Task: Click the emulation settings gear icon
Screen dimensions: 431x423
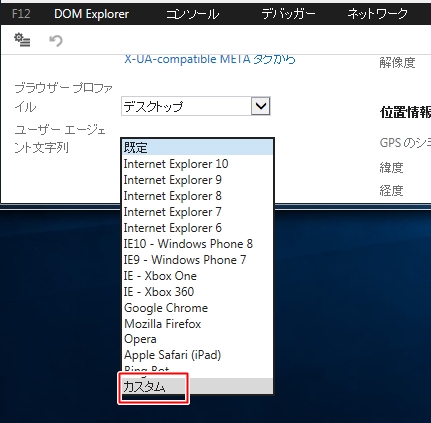Action: pyautogui.click(x=22, y=40)
